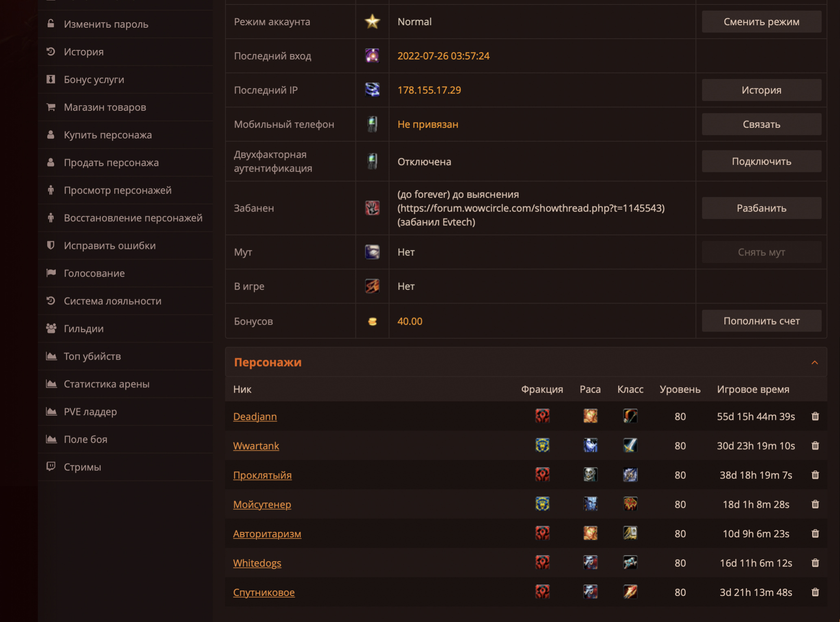Select Стримы from the sidebar menu

pos(82,467)
